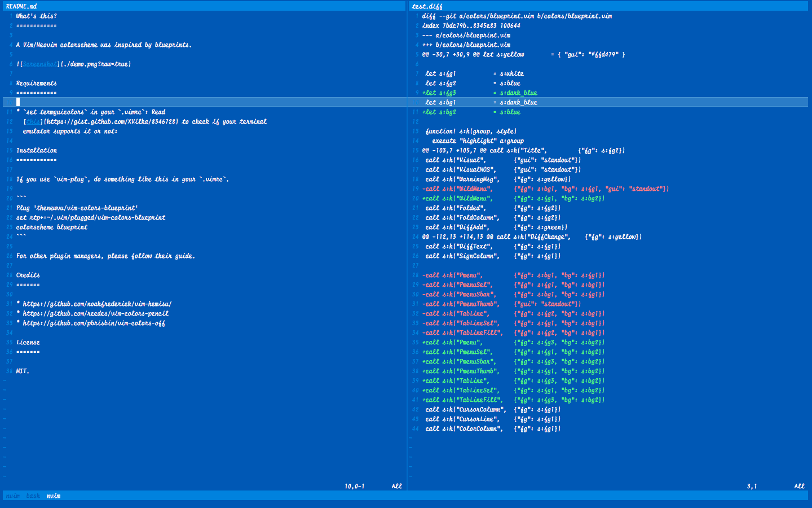Image resolution: width=812 pixels, height=508 pixels.
Task: Click the 'Credits' heading line
Action: [28, 275]
